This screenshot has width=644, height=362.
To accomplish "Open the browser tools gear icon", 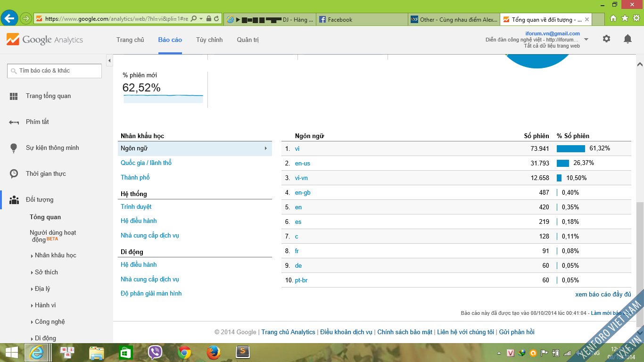I will pos(636,18).
